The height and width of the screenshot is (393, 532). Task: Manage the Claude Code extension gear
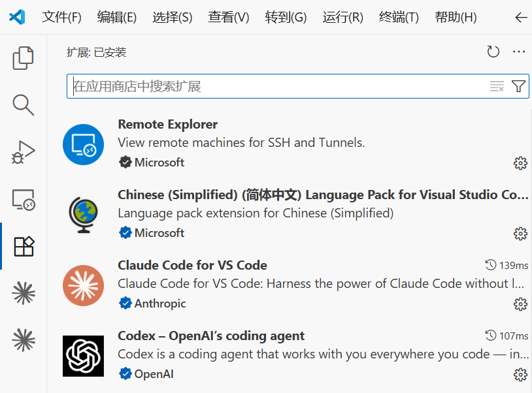[x=520, y=304]
